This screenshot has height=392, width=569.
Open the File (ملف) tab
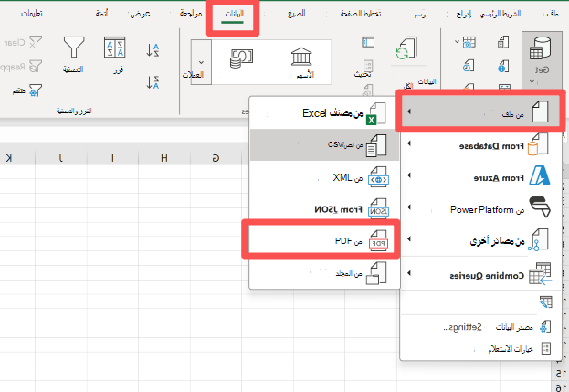click(x=553, y=14)
